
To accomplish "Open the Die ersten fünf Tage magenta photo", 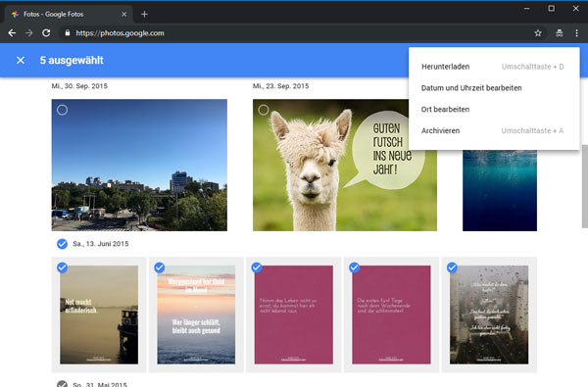I will [x=391, y=314].
